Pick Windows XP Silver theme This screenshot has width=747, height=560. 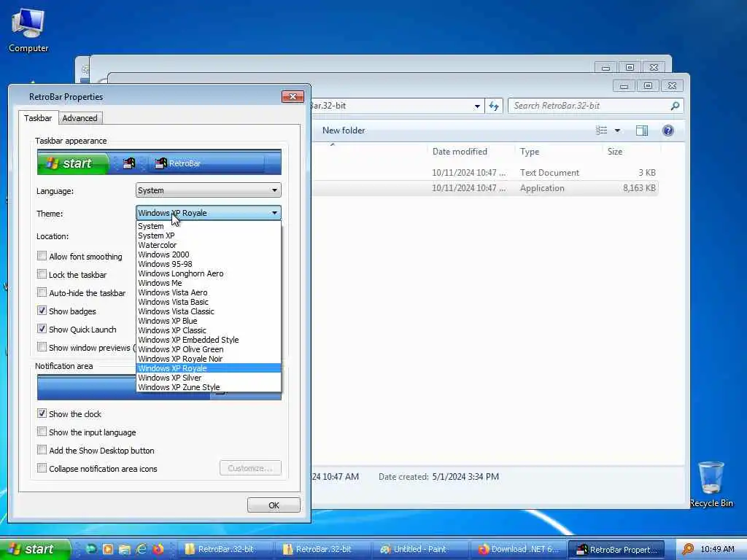pos(208,378)
